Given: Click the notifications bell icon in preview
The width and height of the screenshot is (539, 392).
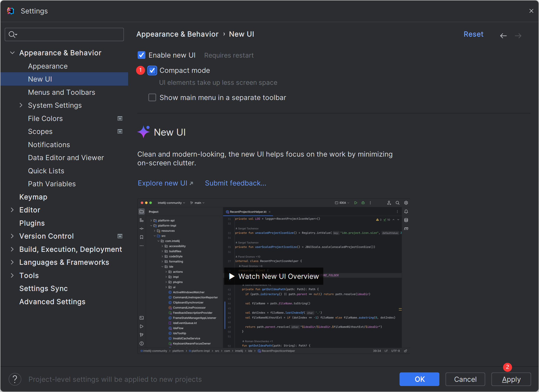Looking at the screenshot, I should coord(406,211).
